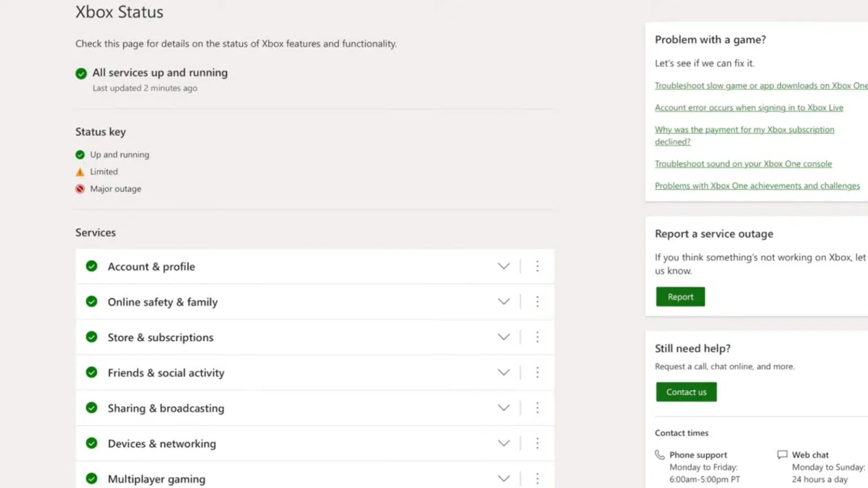Open more options for Sharing & broadcasting

[x=537, y=408]
